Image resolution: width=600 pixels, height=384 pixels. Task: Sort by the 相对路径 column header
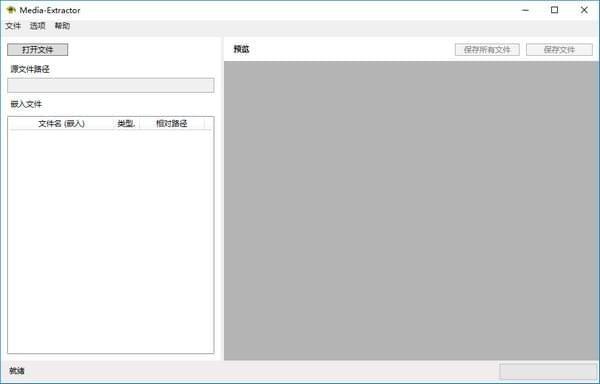pos(172,124)
